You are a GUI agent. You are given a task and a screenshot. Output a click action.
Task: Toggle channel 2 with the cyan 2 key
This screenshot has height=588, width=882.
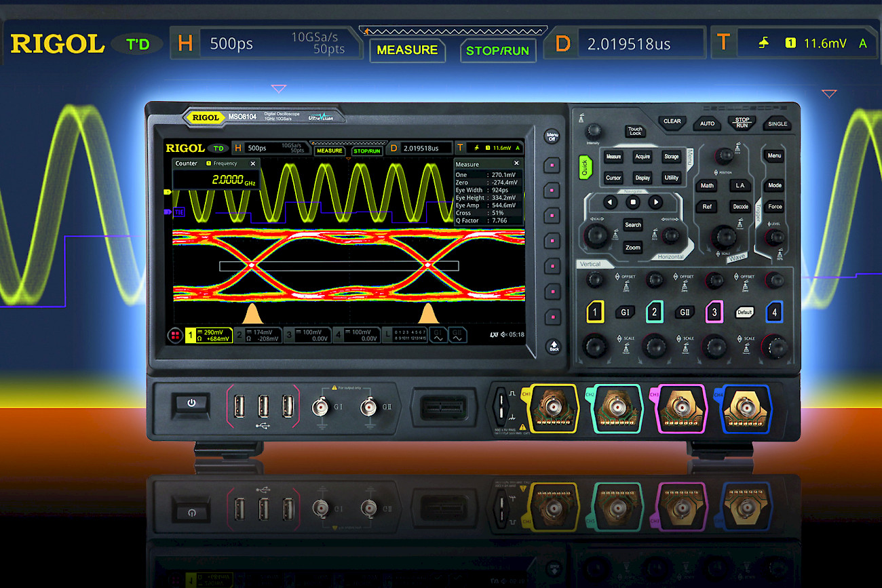click(655, 312)
